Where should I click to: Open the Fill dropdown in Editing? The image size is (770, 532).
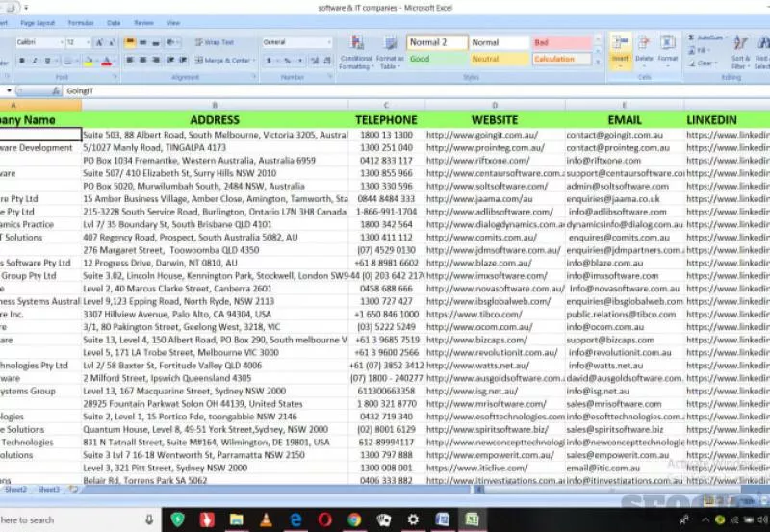point(699,51)
